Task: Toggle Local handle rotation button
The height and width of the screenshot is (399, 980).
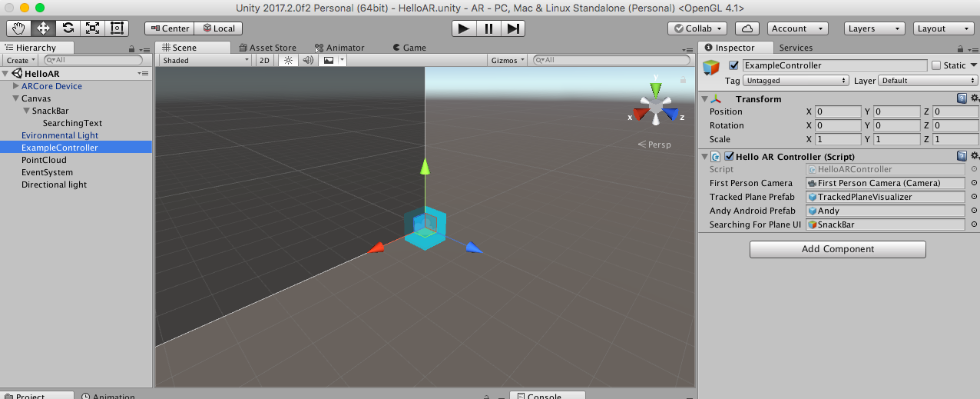Action: click(218, 28)
